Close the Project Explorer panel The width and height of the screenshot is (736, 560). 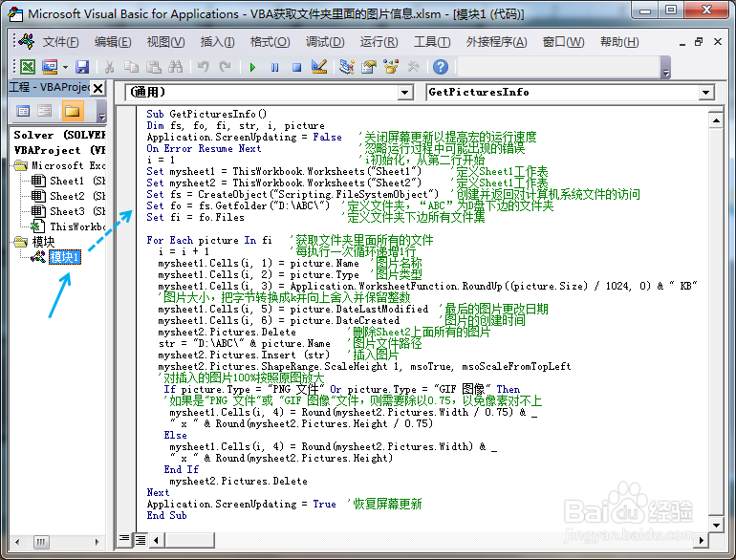tap(98, 88)
